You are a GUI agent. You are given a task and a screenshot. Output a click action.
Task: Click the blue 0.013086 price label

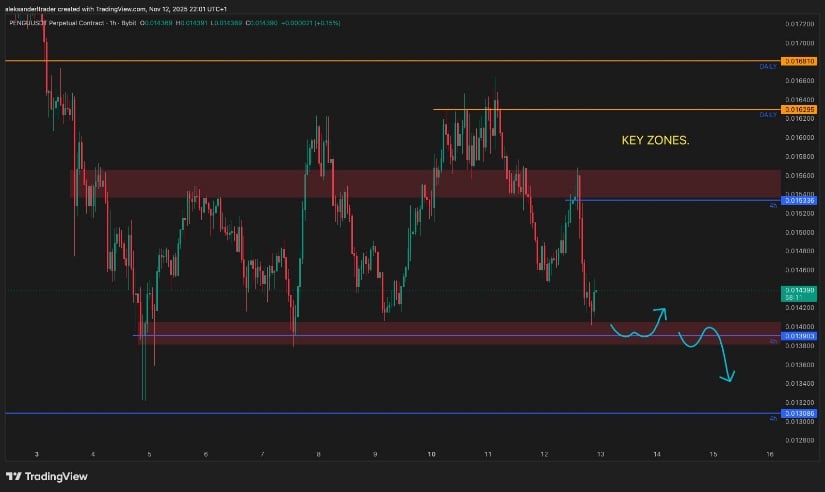[800, 413]
